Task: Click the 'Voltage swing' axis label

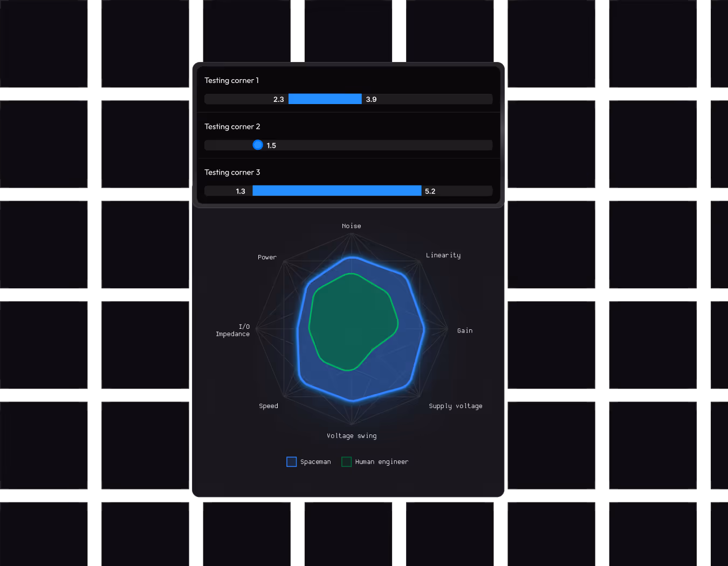Action: tap(352, 436)
